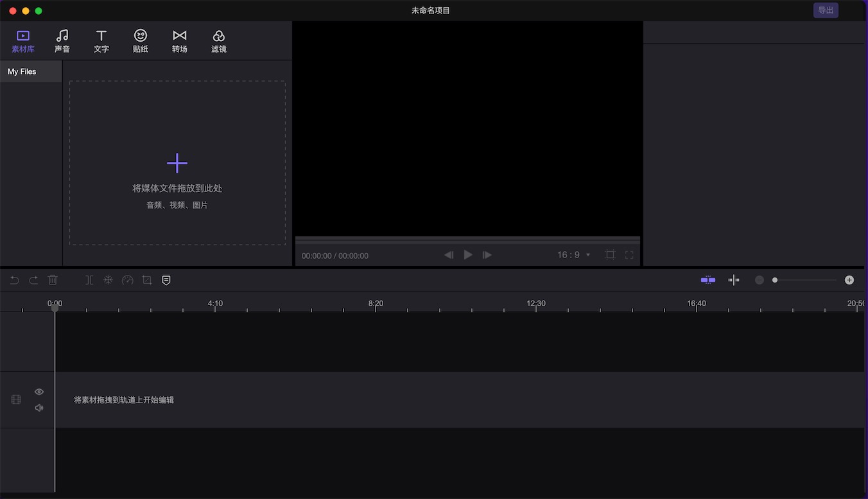Click the 将媒体文件拖放到此处 drop hint text
The height and width of the screenshot is (499, 868).
(177, 188)
